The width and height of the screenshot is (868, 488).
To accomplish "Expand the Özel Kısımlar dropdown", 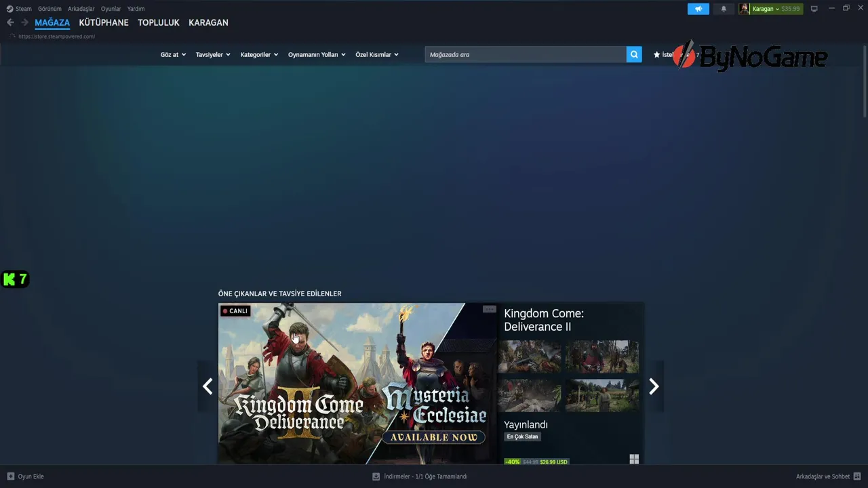I will coord(377,54).
